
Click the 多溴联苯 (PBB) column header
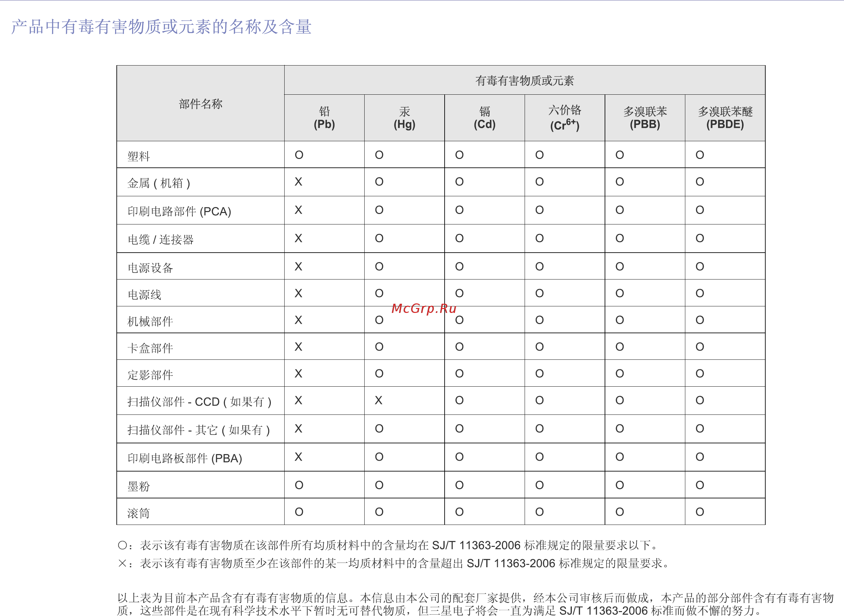(x=645, y=118)
